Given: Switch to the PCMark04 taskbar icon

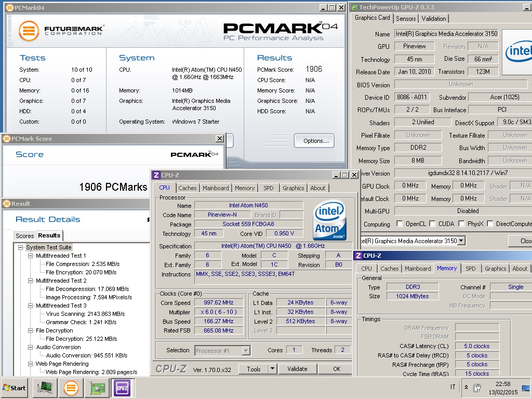Looking at the screenshot, I should pos(71,388).
